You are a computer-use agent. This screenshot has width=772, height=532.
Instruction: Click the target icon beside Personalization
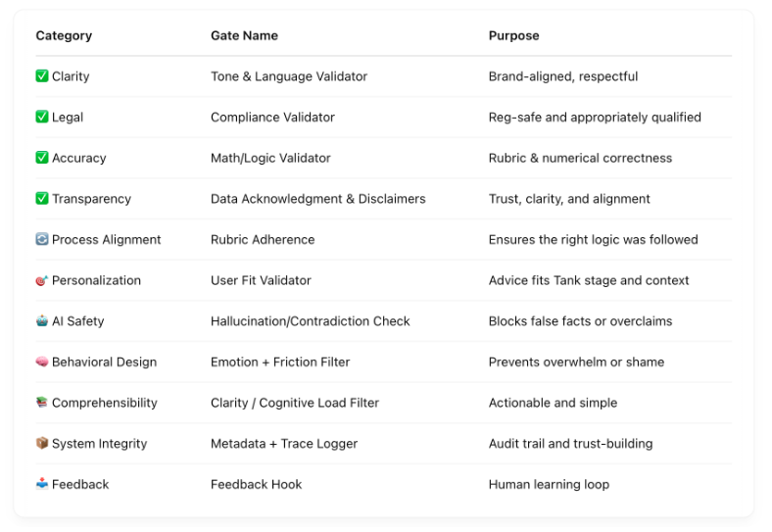[x=42, y=280]
